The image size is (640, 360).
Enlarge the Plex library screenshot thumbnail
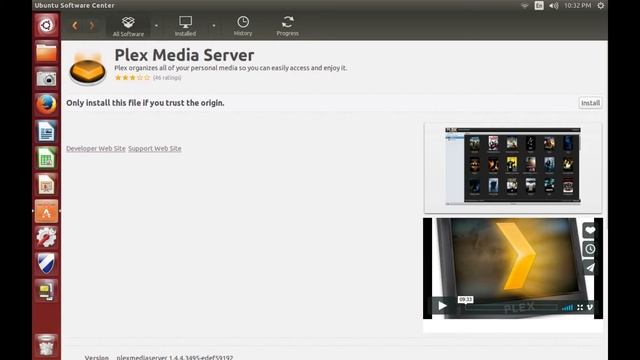coord(513,167)
